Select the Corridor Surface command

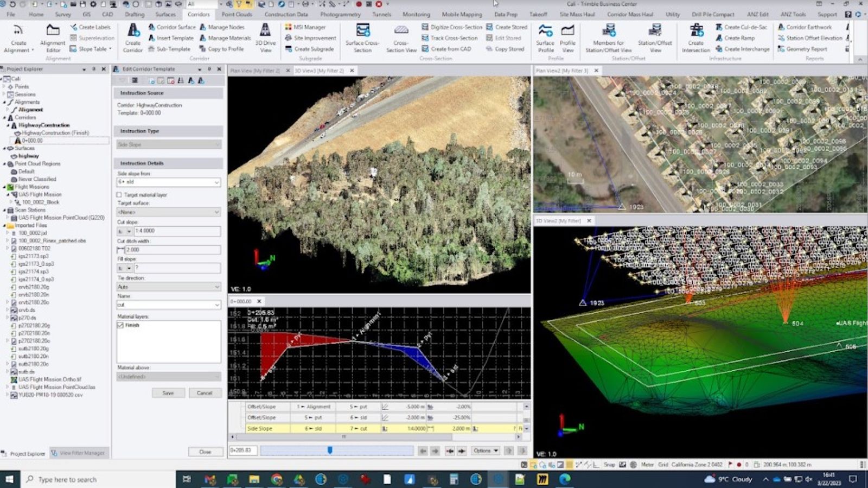171,27
